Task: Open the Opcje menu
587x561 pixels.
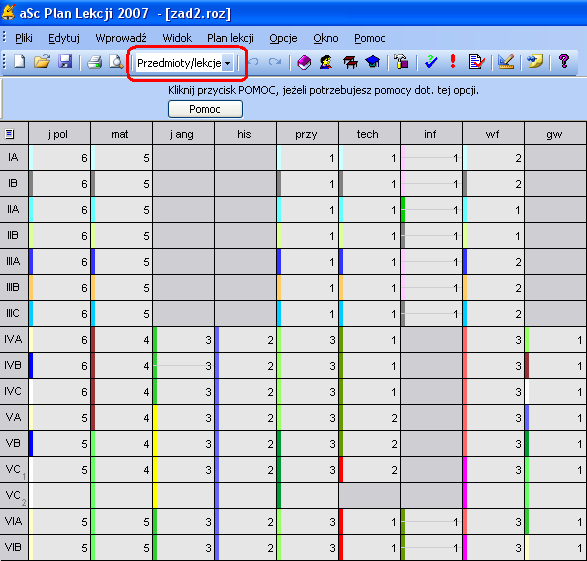Action: 283,38
